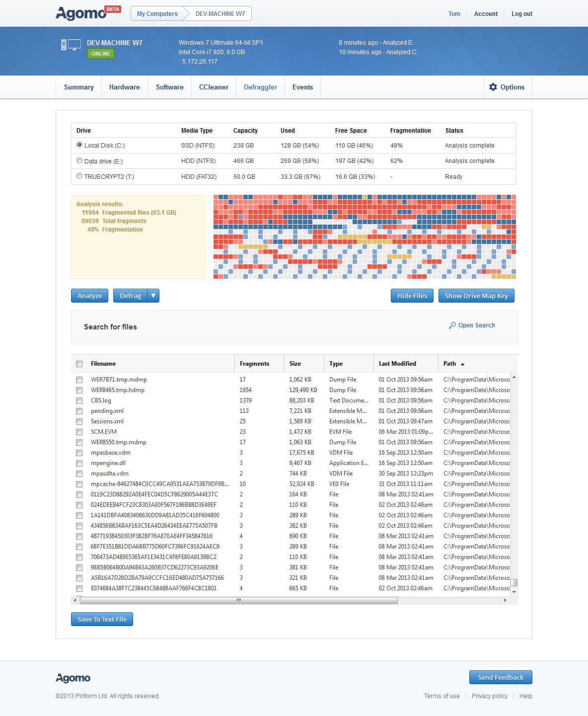Switch to the CCleaner tab
The height and width of the screenshot is (716, 588).
(214, 87)
